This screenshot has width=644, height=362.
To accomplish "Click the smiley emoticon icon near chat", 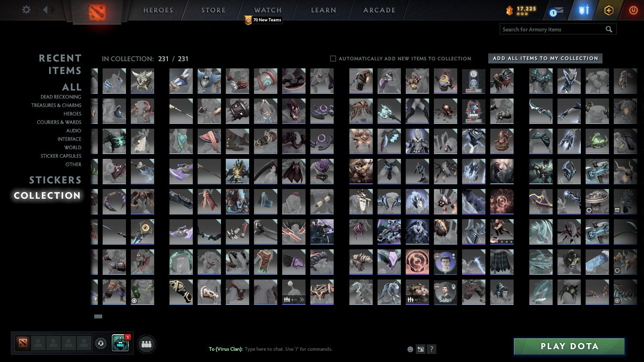I will pos(410,349).
